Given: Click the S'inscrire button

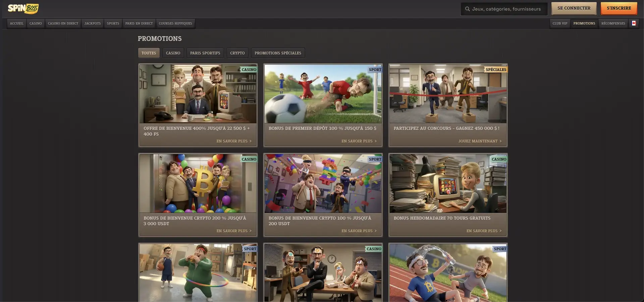Looking at the screenshot, I should (x=619, y=8).
